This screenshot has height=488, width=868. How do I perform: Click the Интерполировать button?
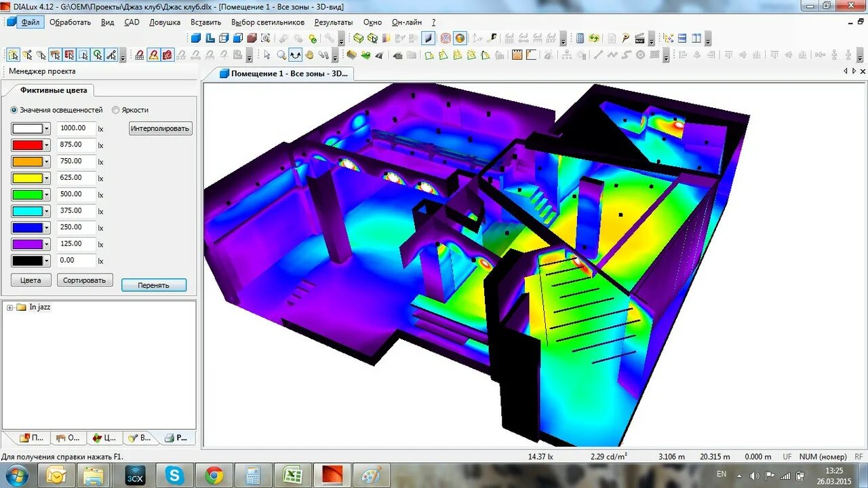click(161, 128)
